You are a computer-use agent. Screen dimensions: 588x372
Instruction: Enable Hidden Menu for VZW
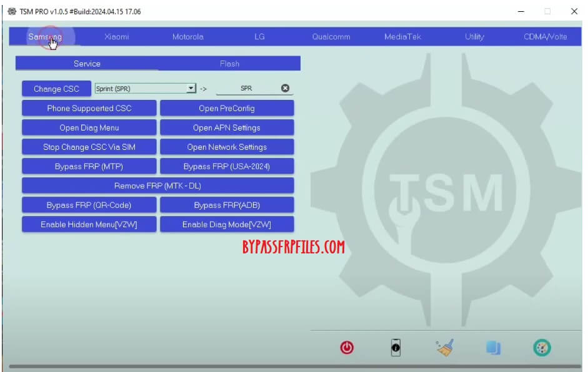point(89,224)
